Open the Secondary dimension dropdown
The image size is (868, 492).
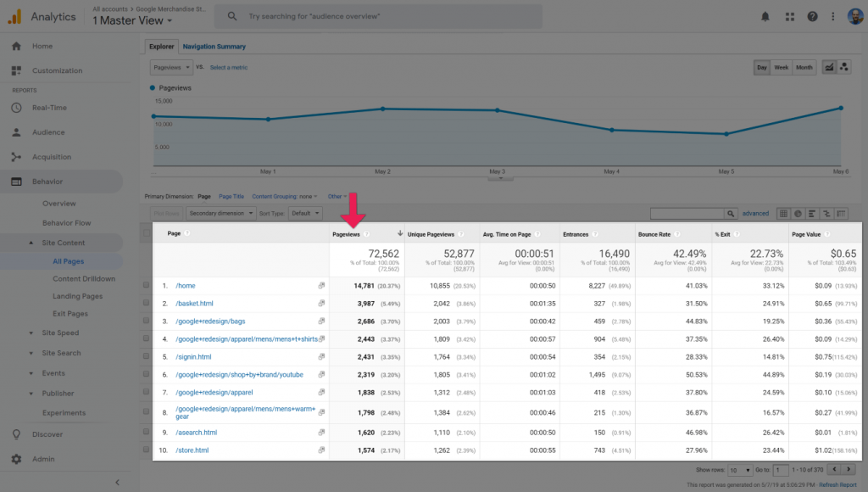coord(220,213)
